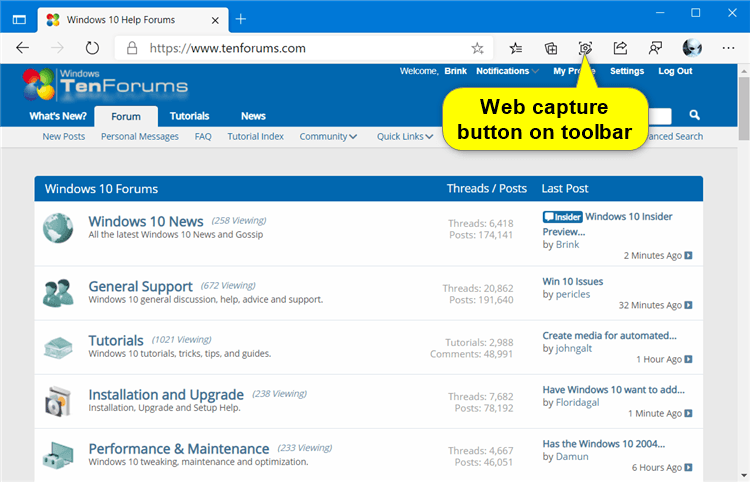Open Installation and Upgrade forum
The width and height of the screenshot is (750, 482).
coord(166,394)
